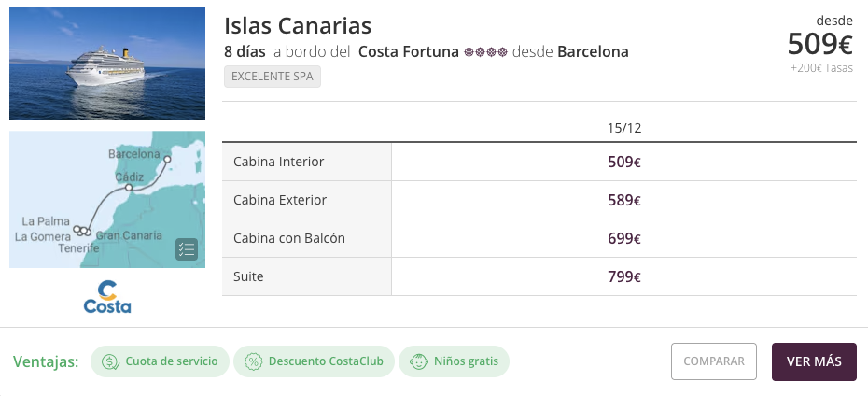Open the cruise ship photo
Viewport: 868px width, 396px height.
click(x=107, y=64)
